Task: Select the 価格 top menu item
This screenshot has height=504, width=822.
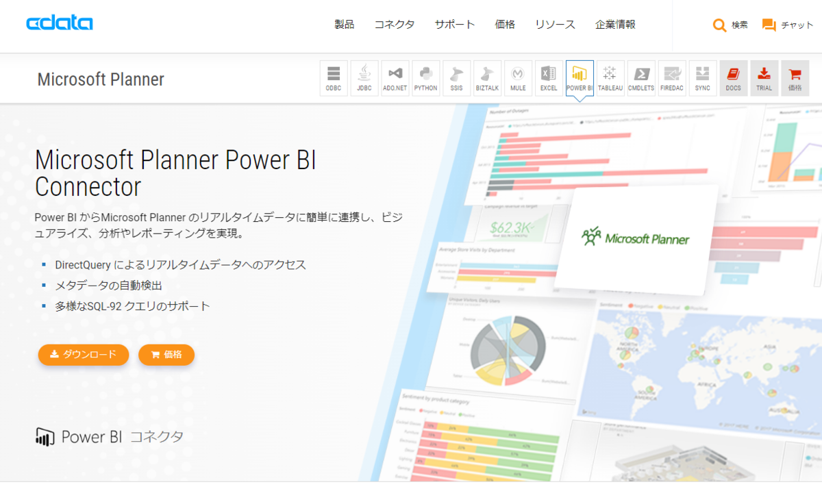Action: [x=505, y=25]
